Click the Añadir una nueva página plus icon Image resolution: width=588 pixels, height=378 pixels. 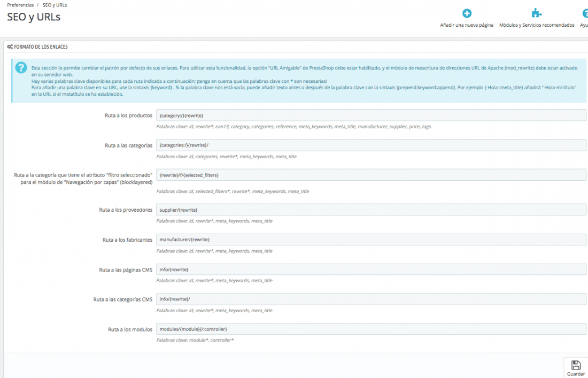click(467, 13)
